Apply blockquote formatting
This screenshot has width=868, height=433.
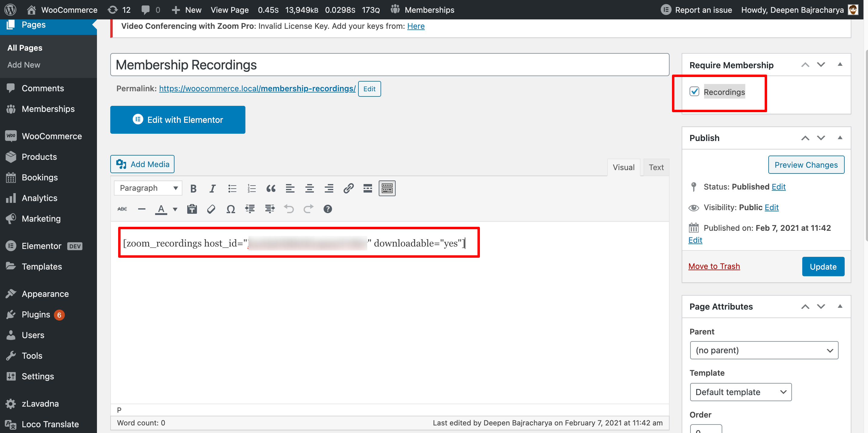click(x=271, y=188)
